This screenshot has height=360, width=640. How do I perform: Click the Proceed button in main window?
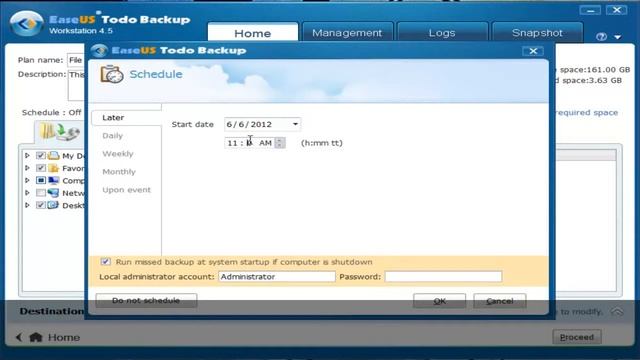(577, 337)
